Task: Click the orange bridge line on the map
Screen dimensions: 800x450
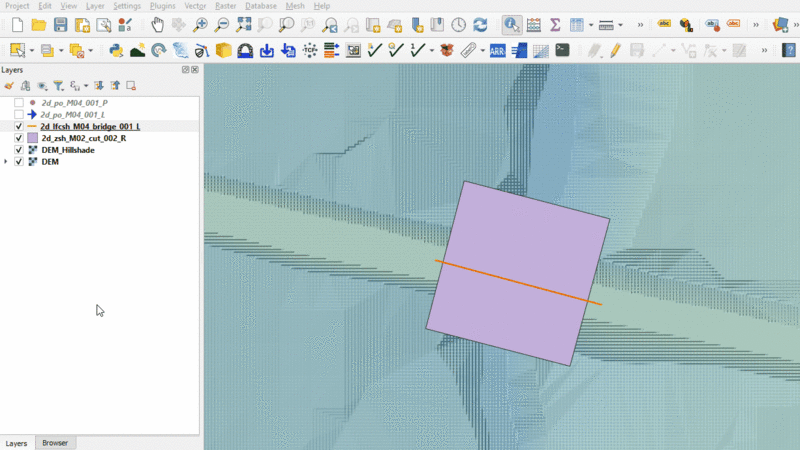Action: tap(518, 282)
